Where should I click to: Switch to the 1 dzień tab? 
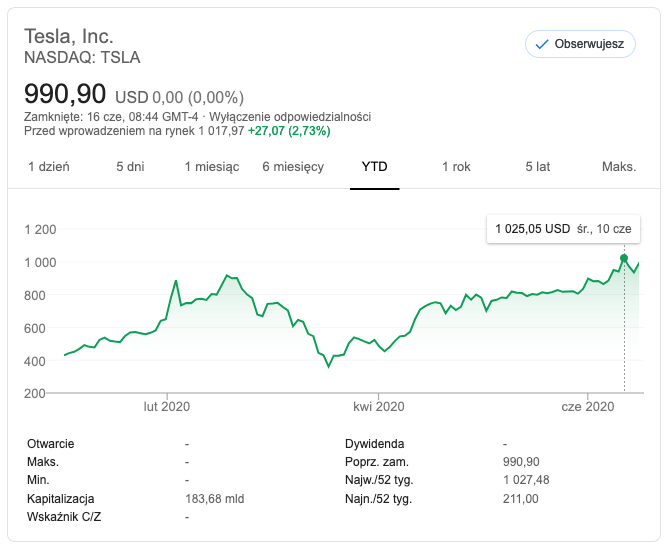point(49,167)
